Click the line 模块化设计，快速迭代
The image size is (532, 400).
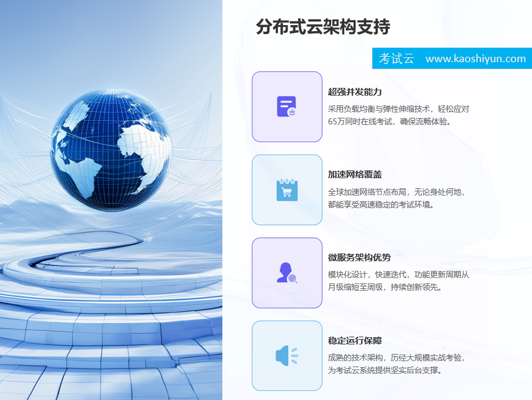tap(367, 274)
